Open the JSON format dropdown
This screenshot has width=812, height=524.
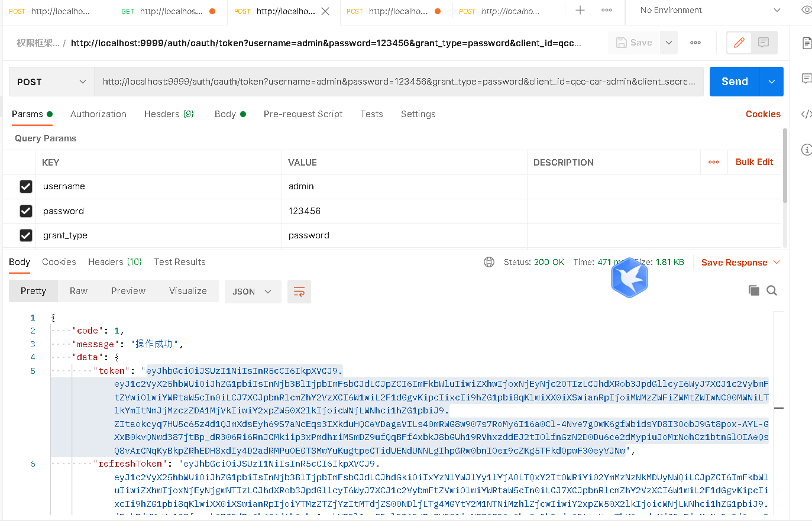[252, 292]
